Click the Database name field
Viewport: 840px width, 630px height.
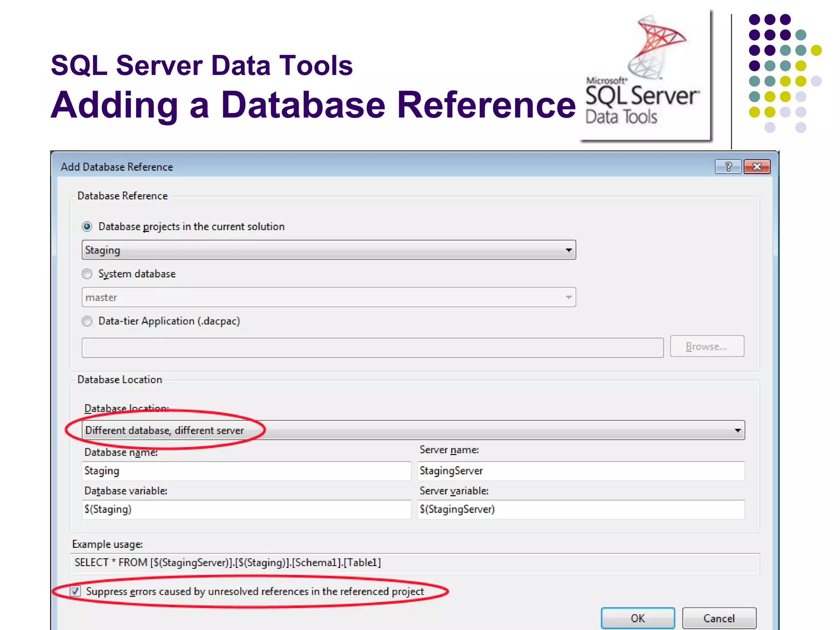coord(247,471)
